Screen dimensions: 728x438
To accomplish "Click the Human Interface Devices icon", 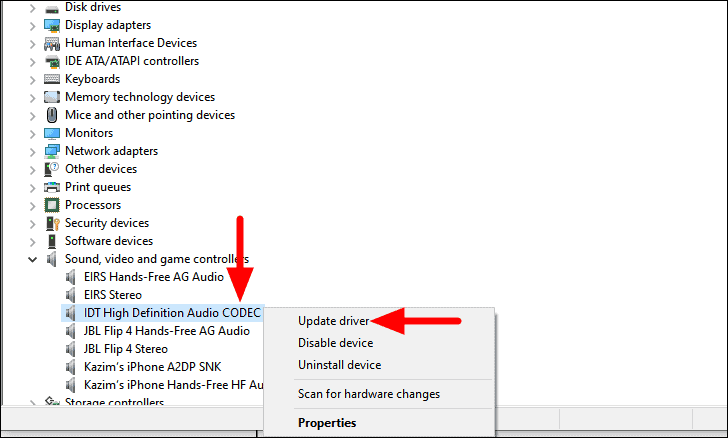I will click(x=52, y=43).
